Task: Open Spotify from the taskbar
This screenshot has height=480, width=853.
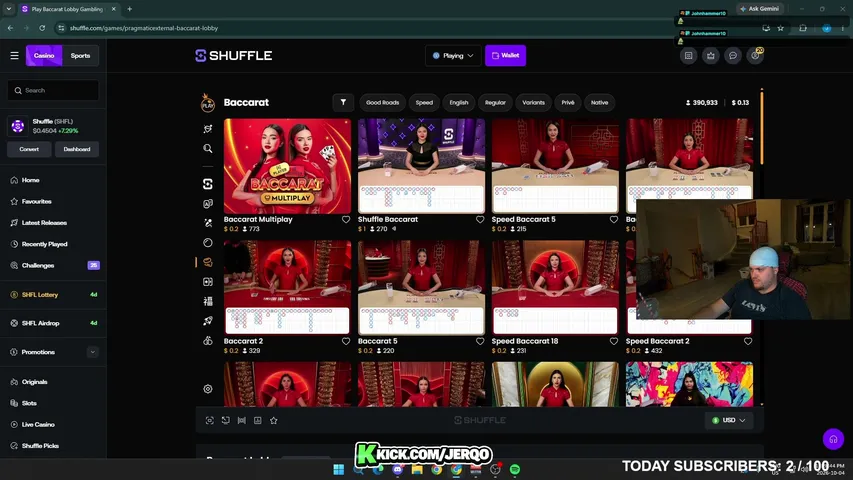Action: pos(515,470)
